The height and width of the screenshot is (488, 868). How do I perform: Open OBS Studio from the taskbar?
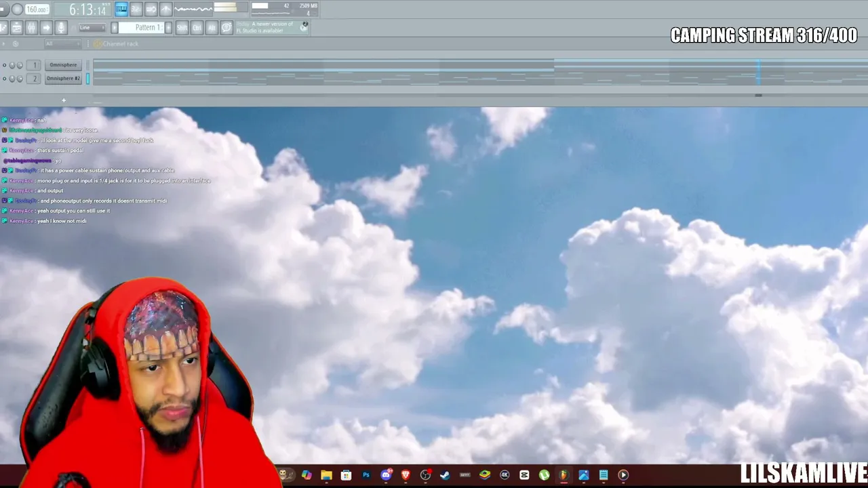(x=425, y=475)
